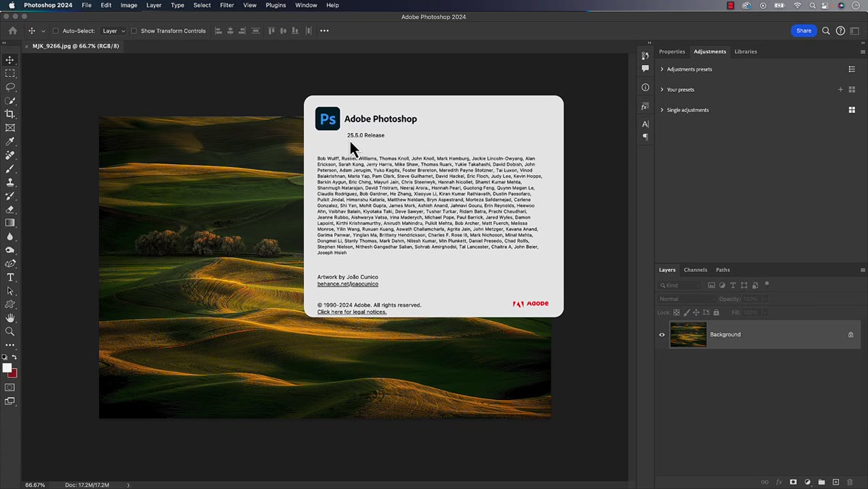Select the Blur tool

[x=10, y=237]
